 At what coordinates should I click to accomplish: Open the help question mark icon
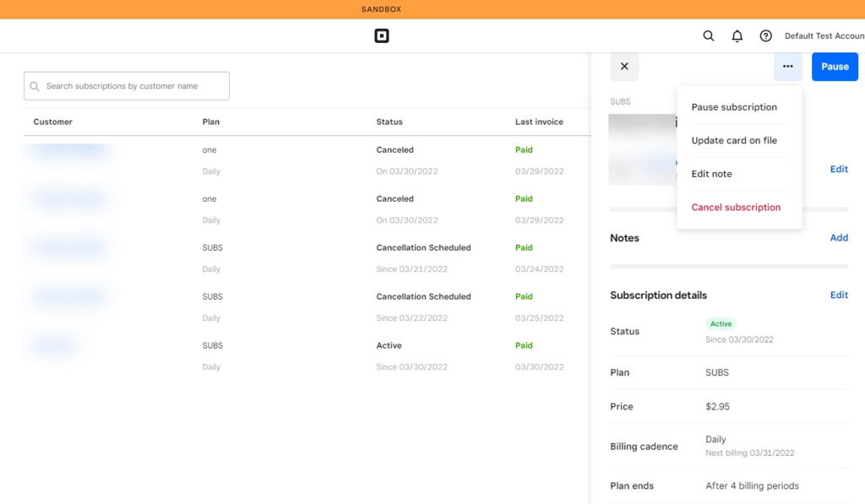(x=765, y=35)
